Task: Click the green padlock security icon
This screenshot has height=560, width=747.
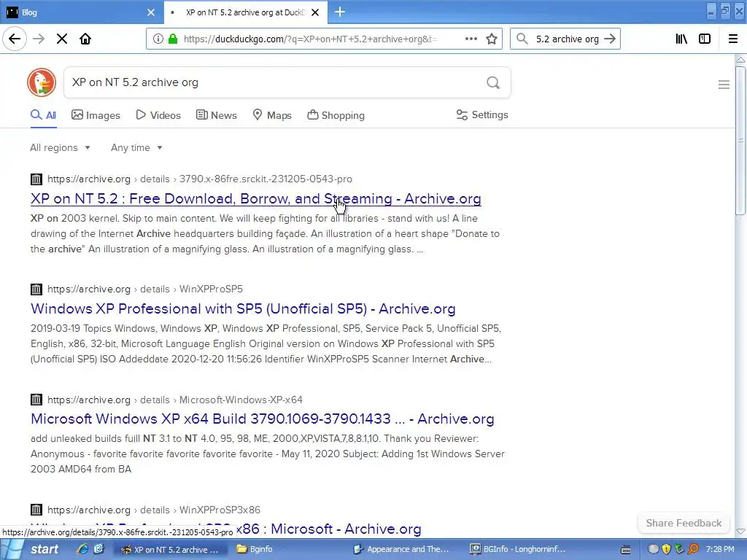Action: 172,39
